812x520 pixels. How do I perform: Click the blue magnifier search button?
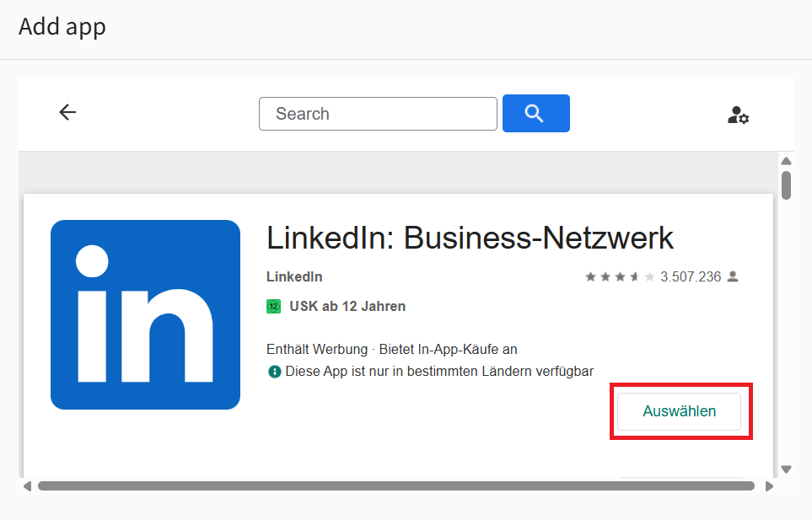(536, 113)
